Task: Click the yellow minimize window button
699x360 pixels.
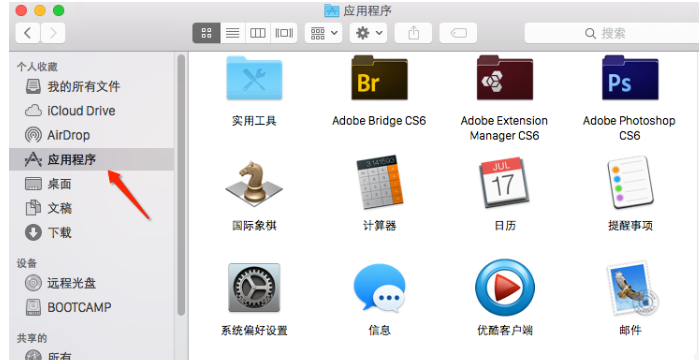Action: click(x=40, y=10)
